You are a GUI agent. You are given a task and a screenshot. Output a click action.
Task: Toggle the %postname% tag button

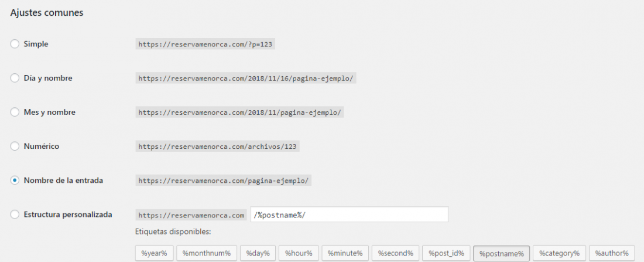[x=502, y=253]
